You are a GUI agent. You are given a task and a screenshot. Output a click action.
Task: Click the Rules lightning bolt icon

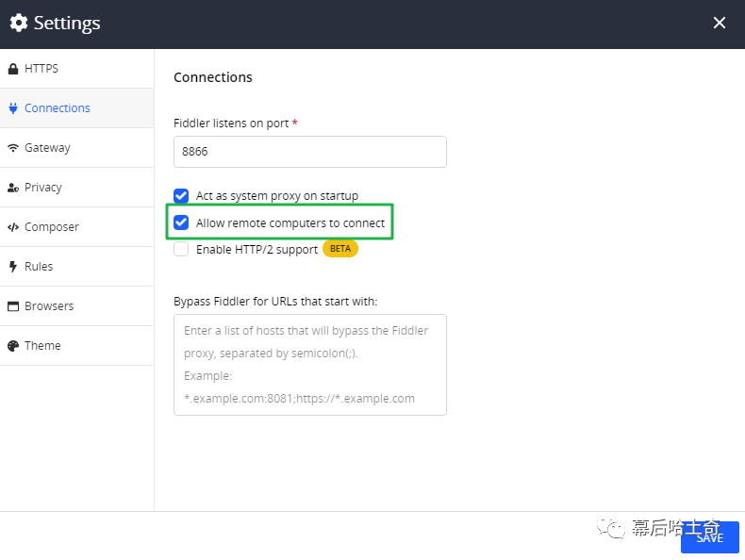13,267
